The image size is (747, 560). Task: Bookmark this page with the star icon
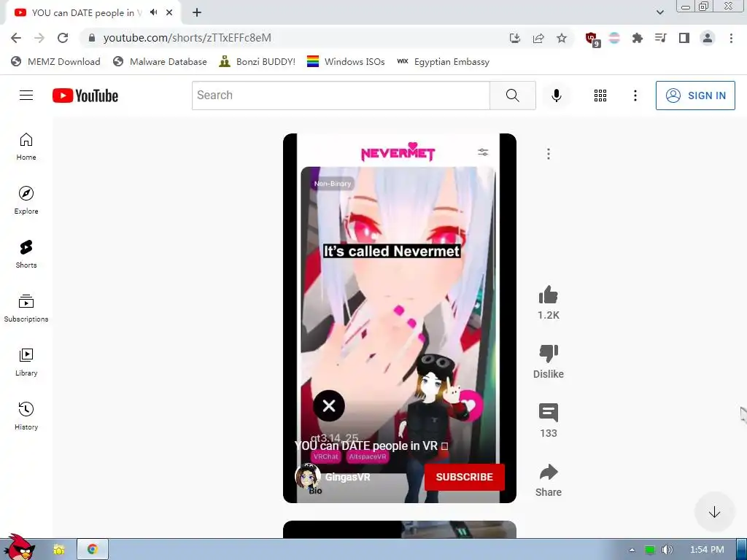(562, 38)
